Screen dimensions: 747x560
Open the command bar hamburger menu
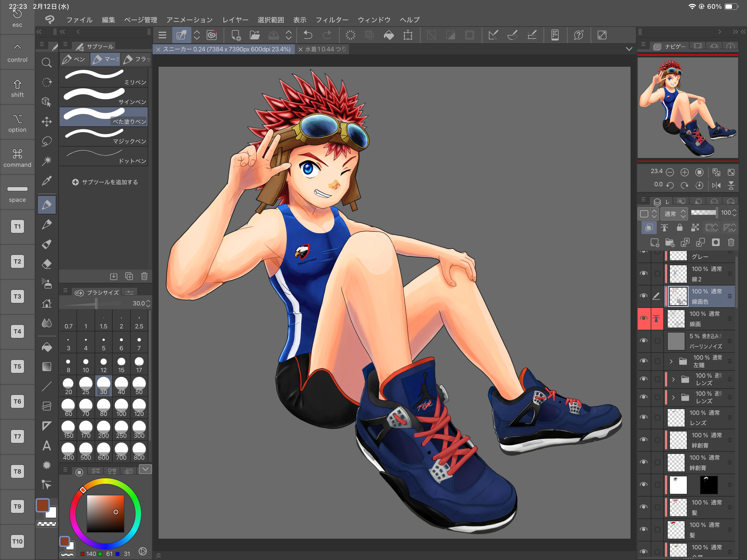point(162,35)
